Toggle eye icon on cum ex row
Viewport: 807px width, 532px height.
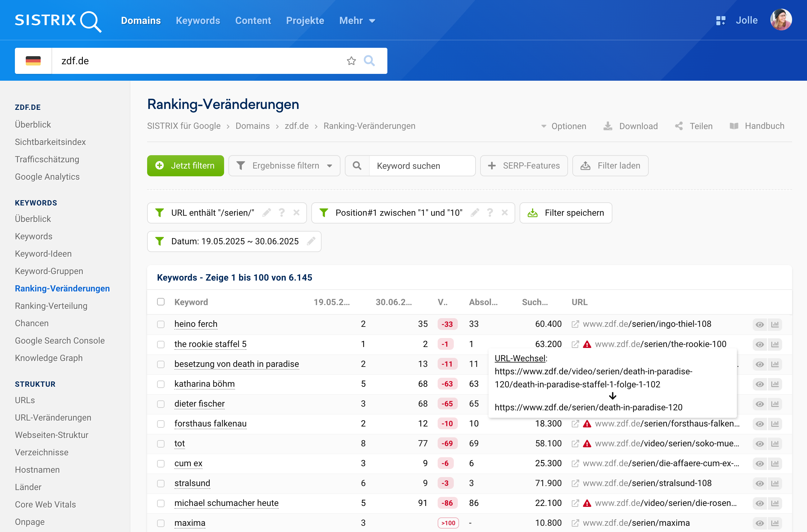tap(760, 463)
